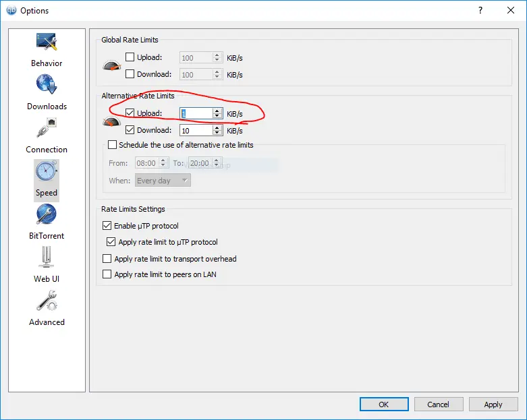Increase the alternative Download limit value
The height and width of the screenshot is (420, 527).
[217, 127]
